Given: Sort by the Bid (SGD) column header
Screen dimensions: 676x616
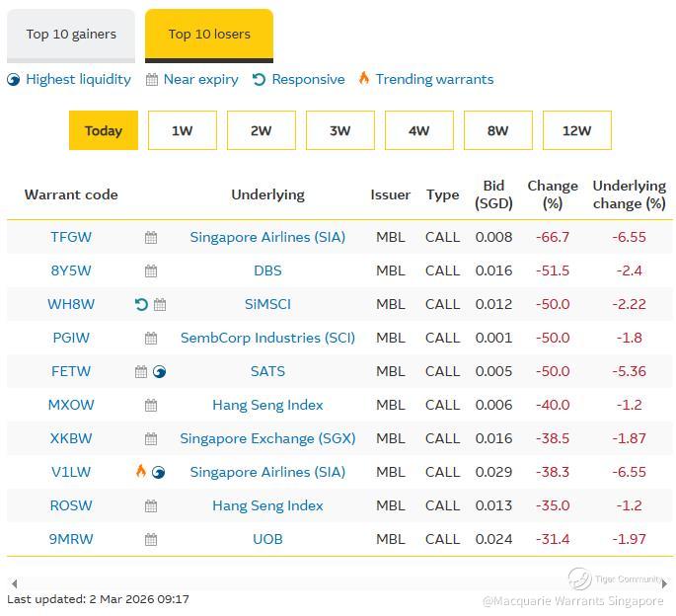Looking at the screenshot, I should (493, 194).
